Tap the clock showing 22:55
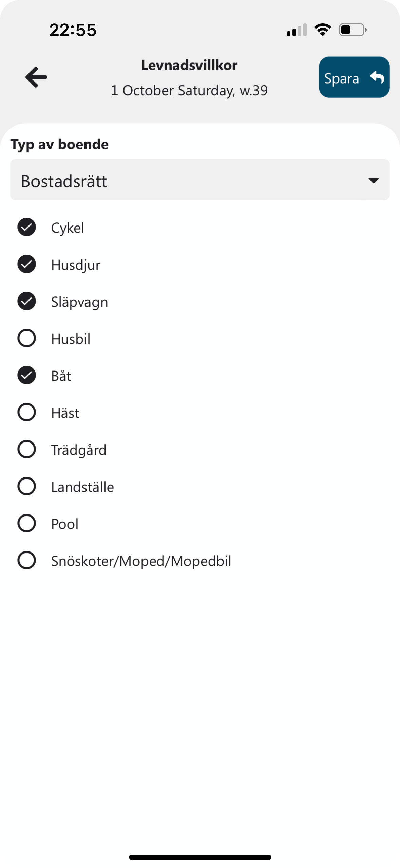400x868 pixels. click(73, 30)
